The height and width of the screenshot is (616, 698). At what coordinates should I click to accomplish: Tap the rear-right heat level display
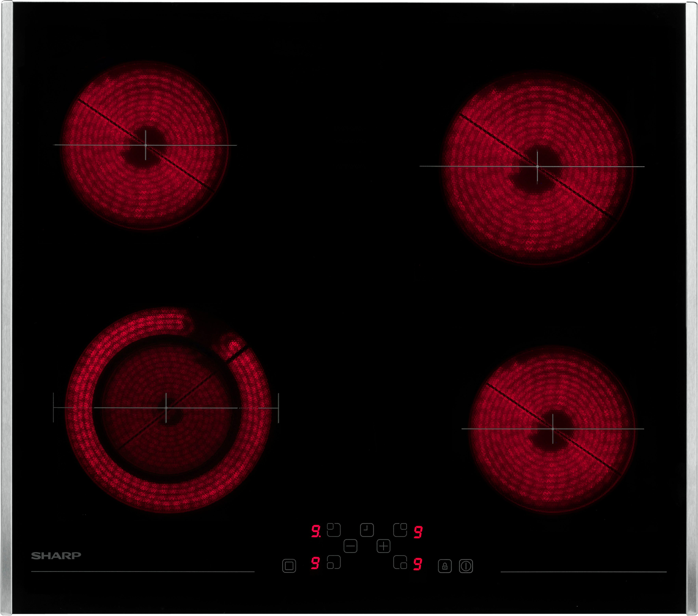pyautogui.click(x=418, y=532)
